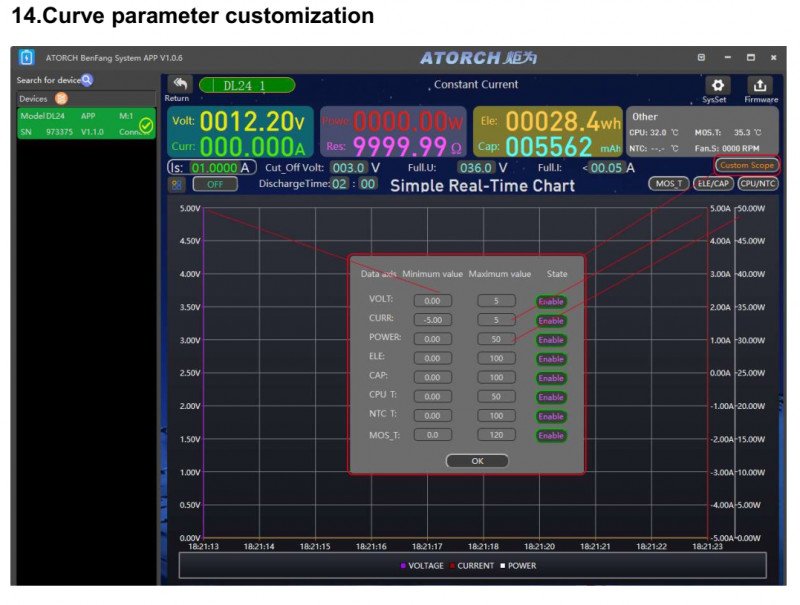The width and height of the screenshot is (800, 605).
Task: Select the DL24_1 device tab
Action: point(247,86)
